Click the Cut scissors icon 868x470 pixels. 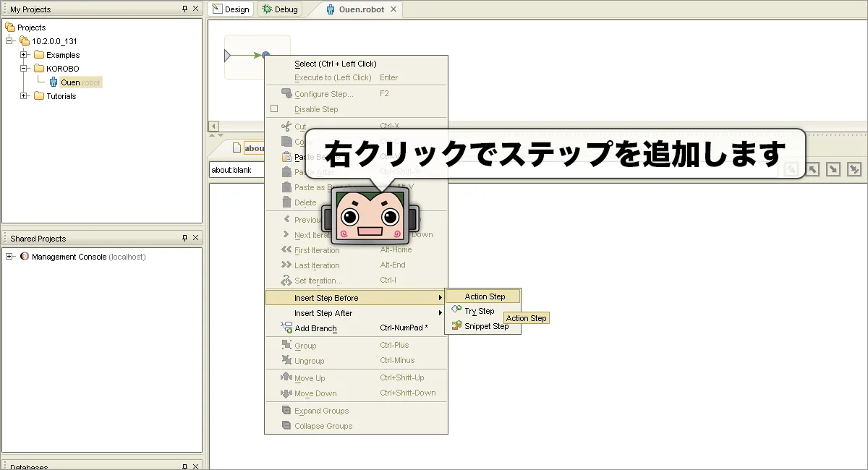coord(286,127)
